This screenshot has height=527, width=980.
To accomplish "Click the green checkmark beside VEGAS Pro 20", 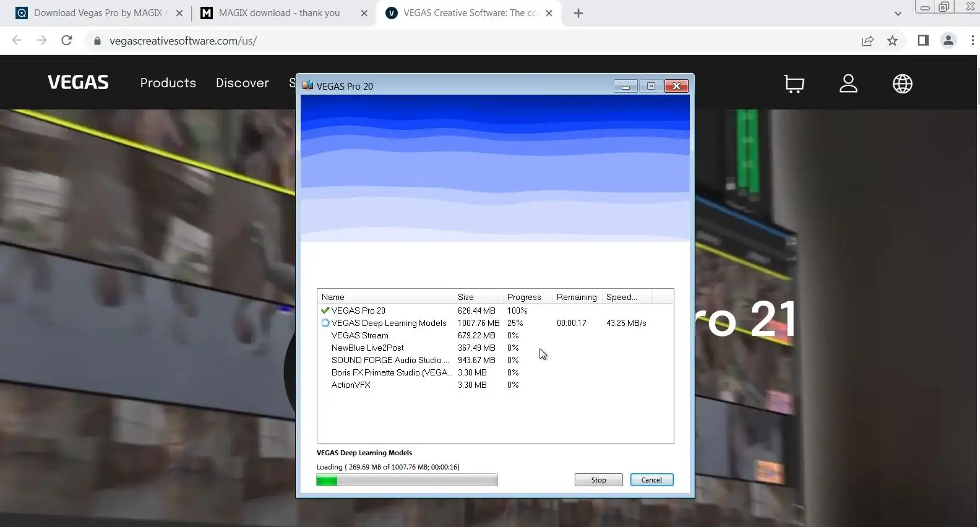I will tap(325, 311).
